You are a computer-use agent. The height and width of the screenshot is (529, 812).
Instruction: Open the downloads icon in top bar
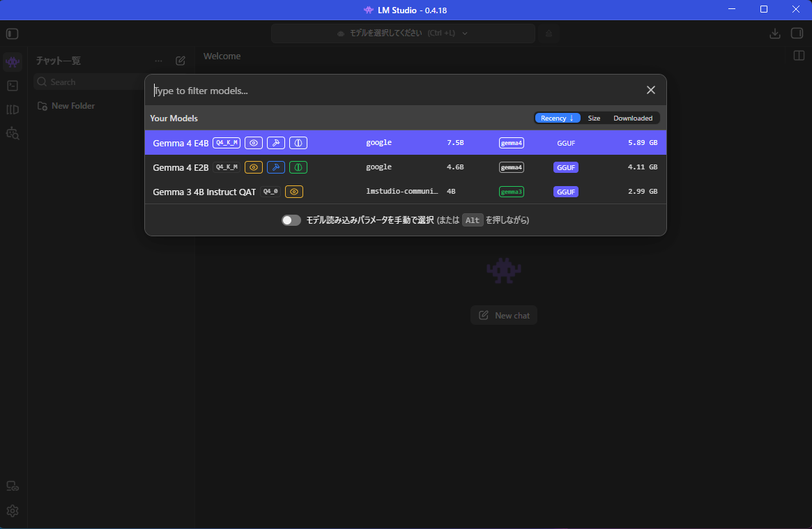coord(775,33)
